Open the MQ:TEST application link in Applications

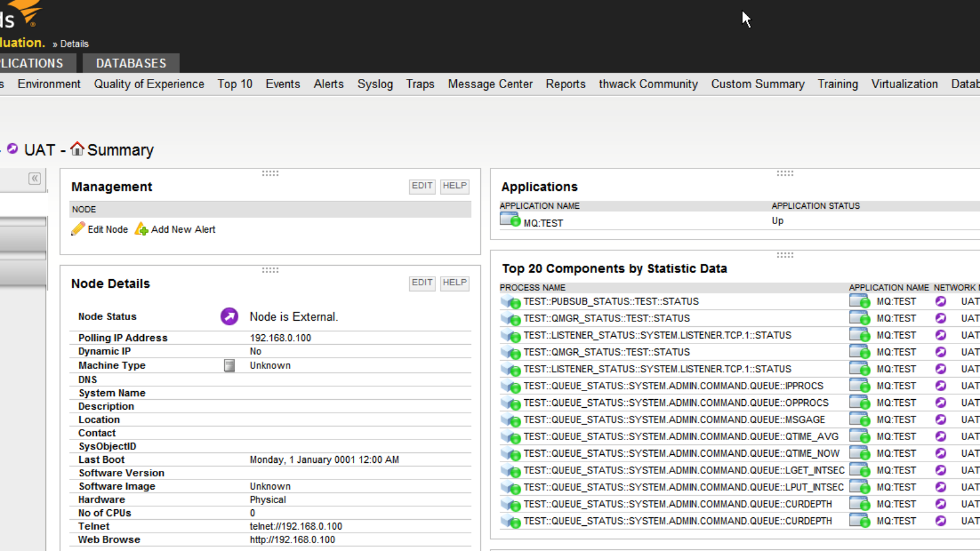pyautogui.click(x=543, y=223)
